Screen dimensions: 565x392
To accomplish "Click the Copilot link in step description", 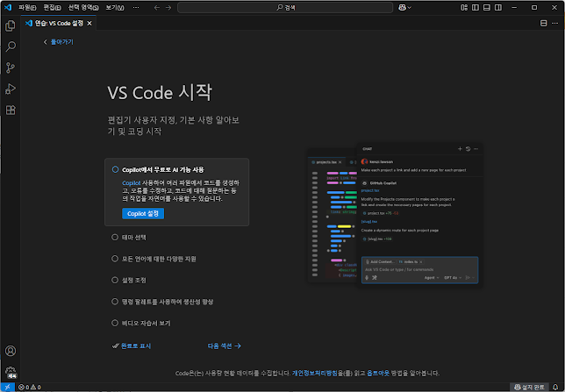I will 132,183.
